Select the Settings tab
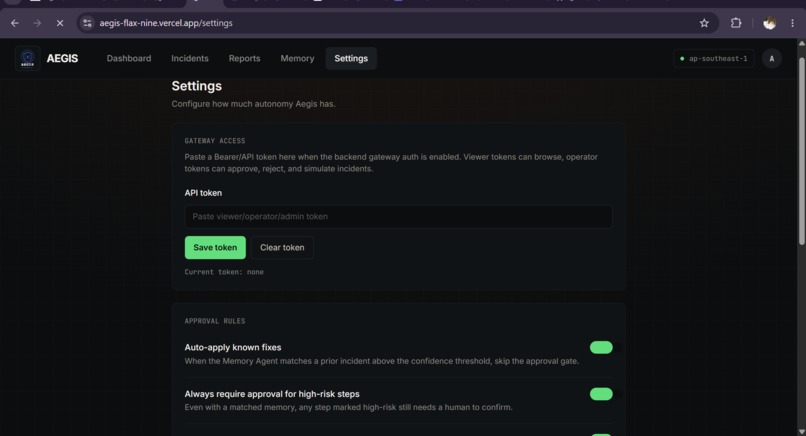806x436 pixels. tap(351, 59)
